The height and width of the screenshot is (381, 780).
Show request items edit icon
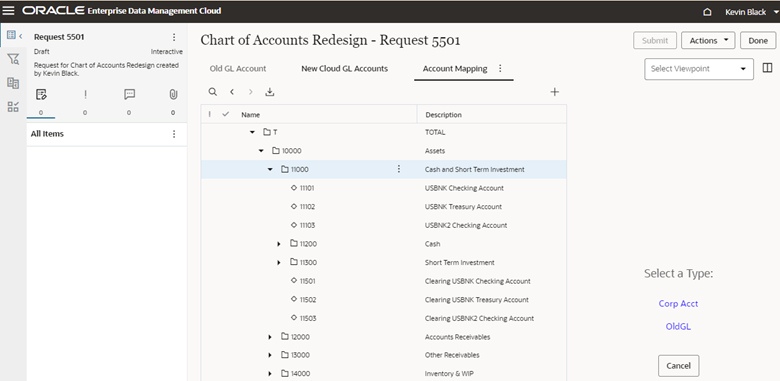point(41,95)
